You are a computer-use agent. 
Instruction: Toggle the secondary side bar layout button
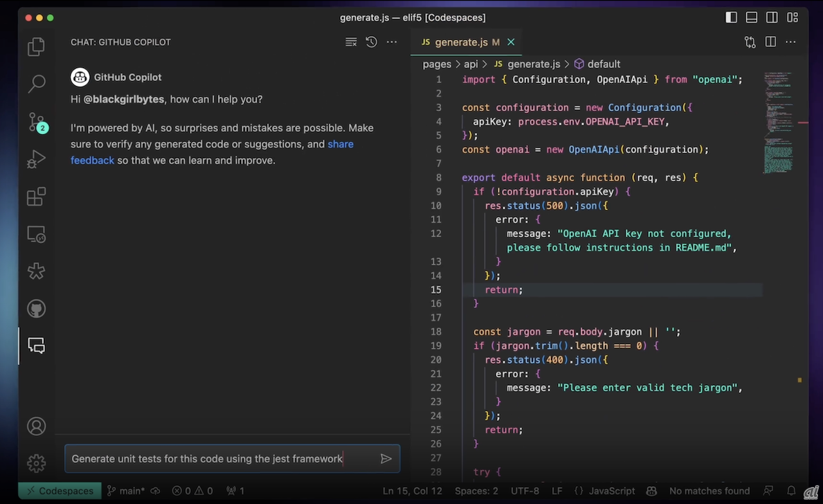[x=772, y=17]
